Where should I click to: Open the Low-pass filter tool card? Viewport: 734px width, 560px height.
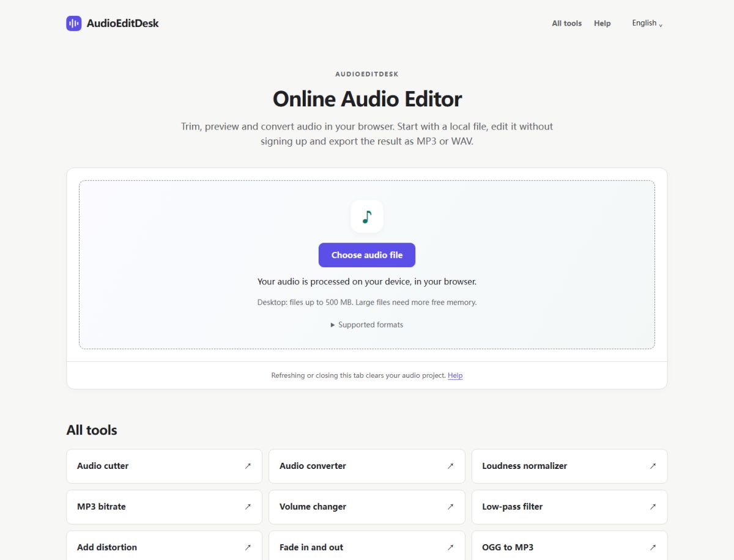click(x=569, y=507)
